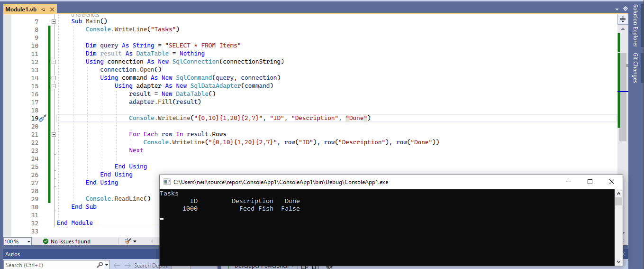Collapse the Sub Main block
Viewport: 644px width, 269px height.
click(x=54, y=21)
